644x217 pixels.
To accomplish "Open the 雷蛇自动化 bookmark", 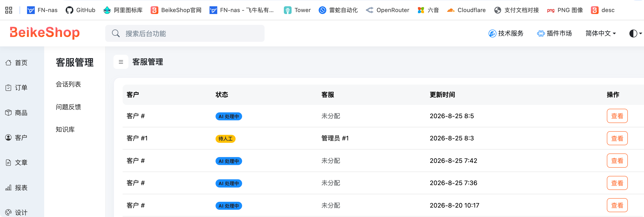I will 338,10.
